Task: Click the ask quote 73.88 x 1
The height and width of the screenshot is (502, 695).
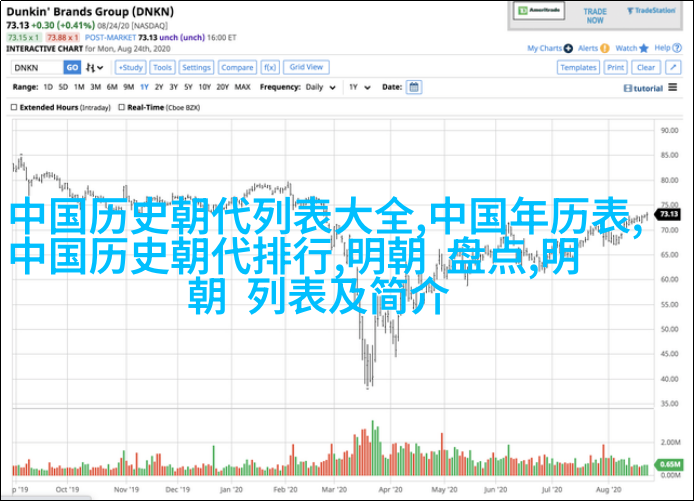Action: click(x=62, y=38)
